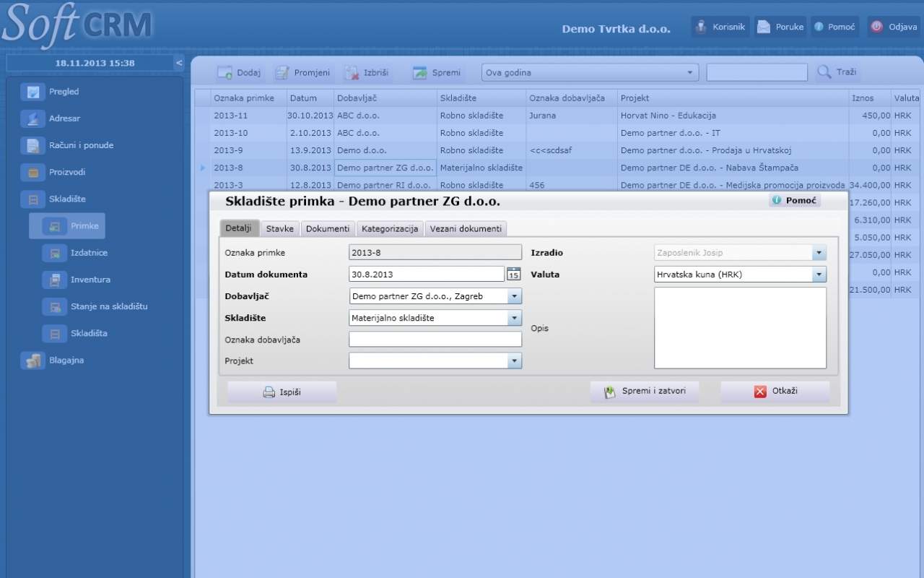Click the Promjeni edit icon
This screenshot has width=924, height=578.
click(x=282, y=73)
